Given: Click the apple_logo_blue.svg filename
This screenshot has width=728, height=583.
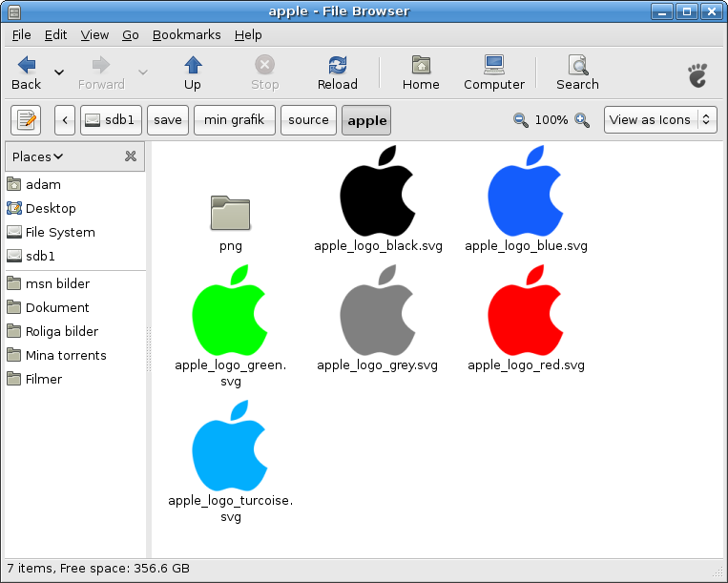Looking at the screenshot, I should pyautogui.click(x=526, y=246).
